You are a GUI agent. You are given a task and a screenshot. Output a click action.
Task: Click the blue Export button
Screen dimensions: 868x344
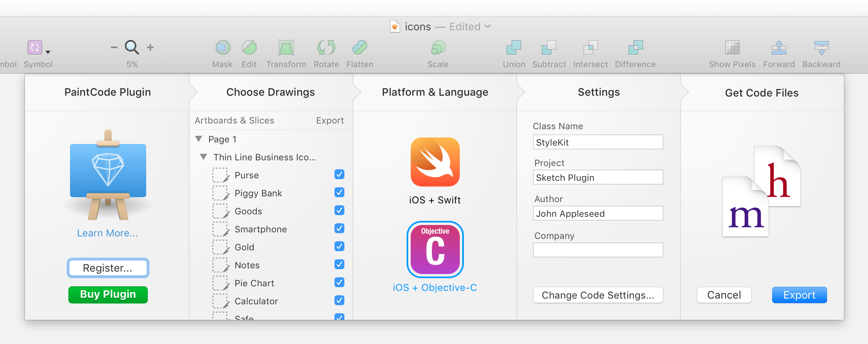[799, 295]
